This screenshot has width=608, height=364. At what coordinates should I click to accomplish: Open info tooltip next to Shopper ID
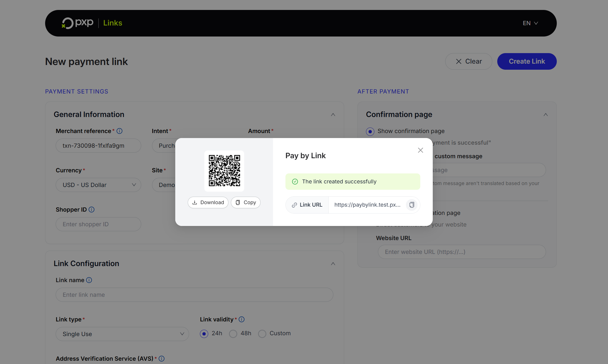point(91,210)
